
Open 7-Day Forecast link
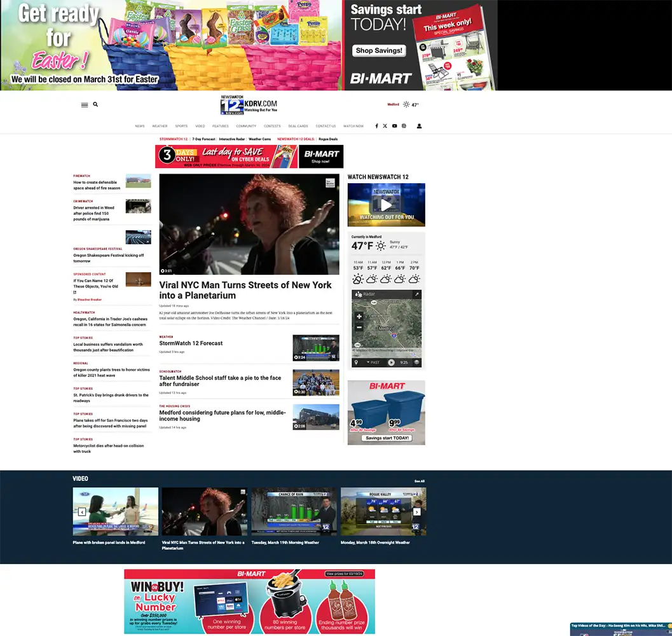coord(203,139)
